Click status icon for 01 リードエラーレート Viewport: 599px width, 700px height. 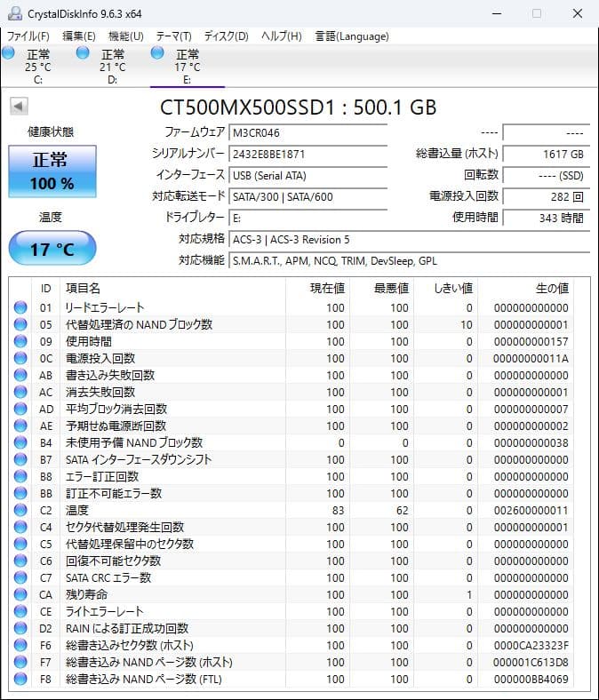click(20, 307)
